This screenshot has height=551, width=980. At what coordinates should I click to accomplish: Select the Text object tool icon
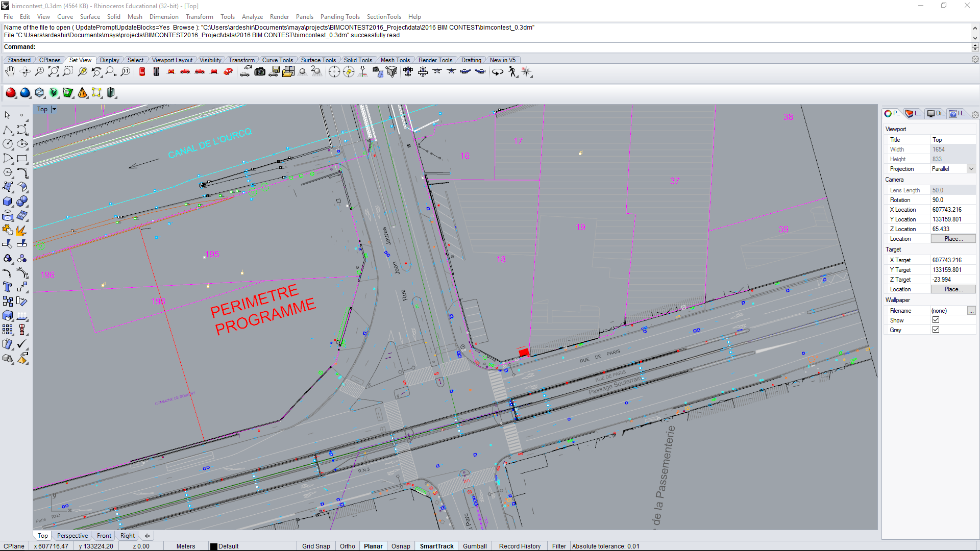click(8, 287)
